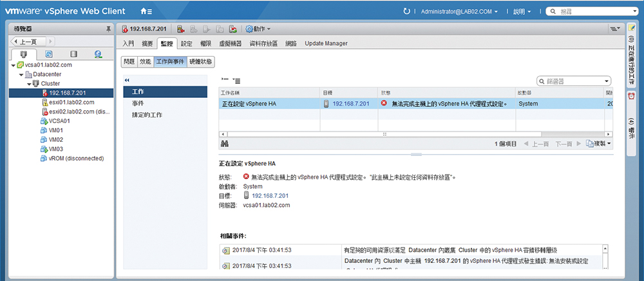
Task: Open the Hosts and Clusters navigator tab
Action: [24, 54]
